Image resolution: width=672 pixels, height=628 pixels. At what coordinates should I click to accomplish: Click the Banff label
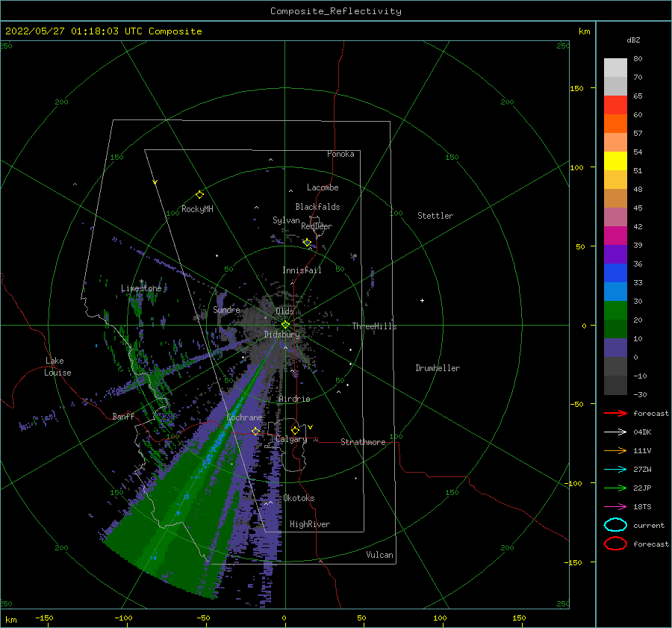123,416
